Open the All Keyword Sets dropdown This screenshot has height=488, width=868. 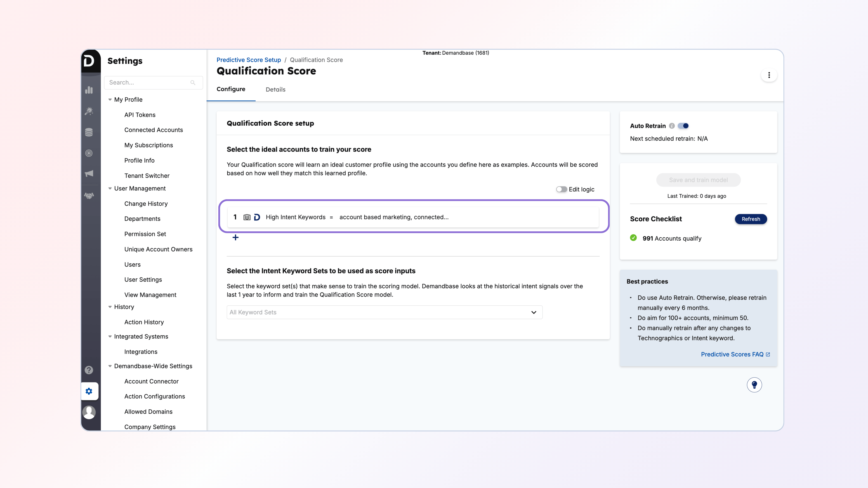[x=384, y=312]
